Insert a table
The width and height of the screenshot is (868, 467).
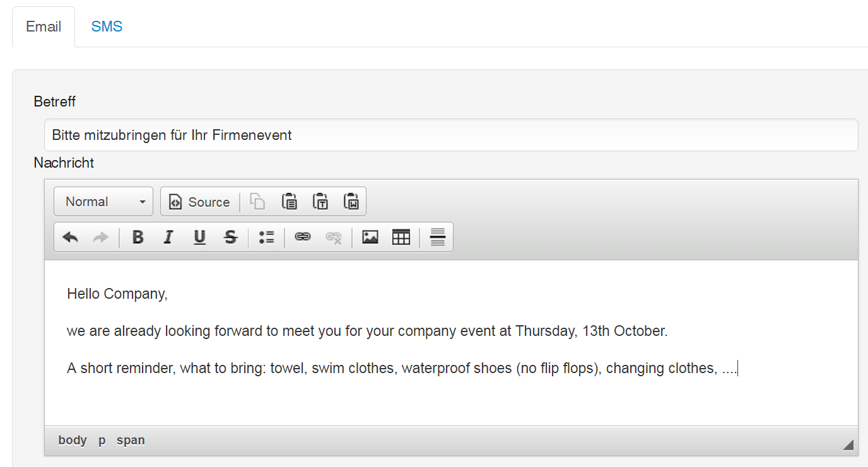coord(401,238)
